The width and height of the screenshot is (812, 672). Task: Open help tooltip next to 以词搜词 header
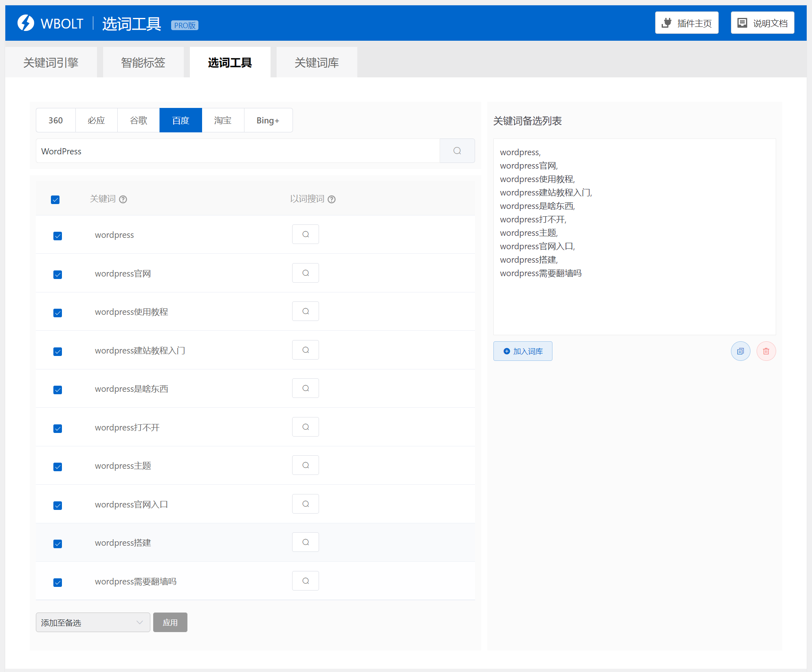tap(332, 199)
